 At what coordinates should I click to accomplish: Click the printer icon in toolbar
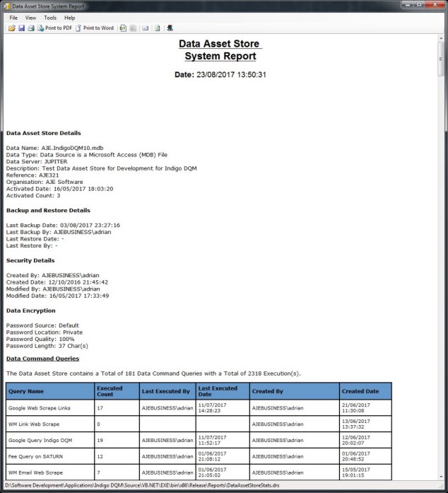click(30, 28)
